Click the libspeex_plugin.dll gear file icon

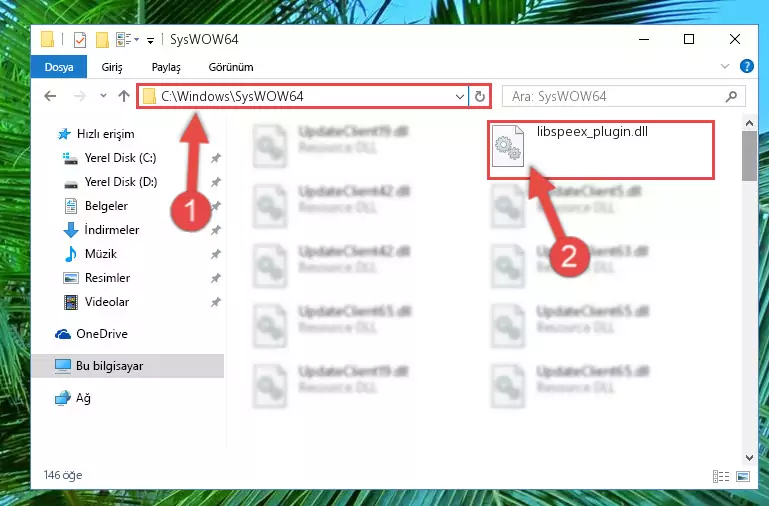pyautogui.click(x=508, y=146)
